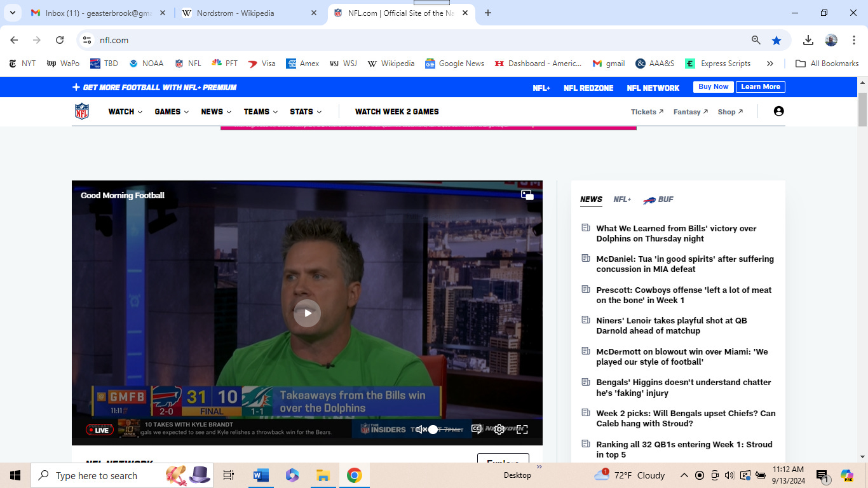Expand the STATS menu
The height and width of the screenshot is (488, 868).
coord(306,112)
